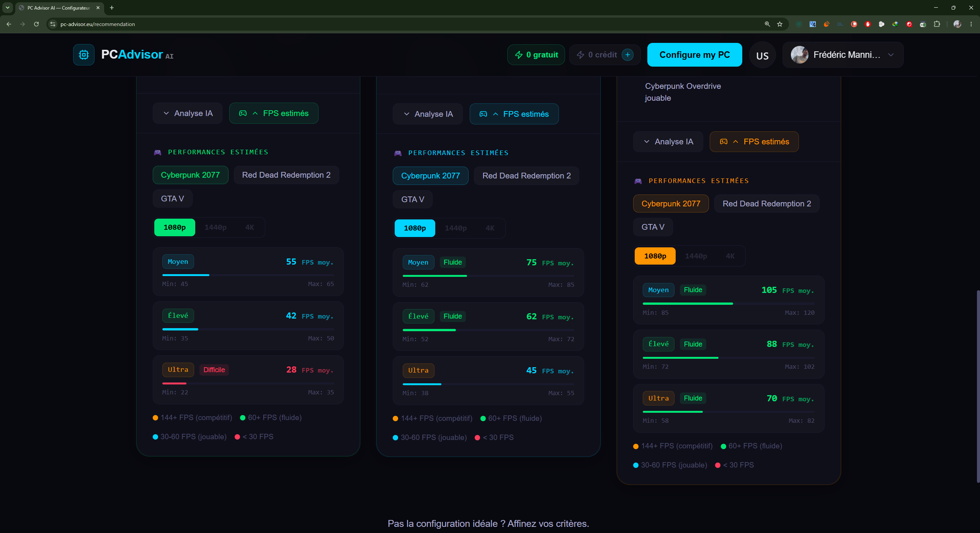Viewport: 980px width, 533px height.
Task: Expand Analyse IA in the blue card
Action: click(x=428, y=114)
